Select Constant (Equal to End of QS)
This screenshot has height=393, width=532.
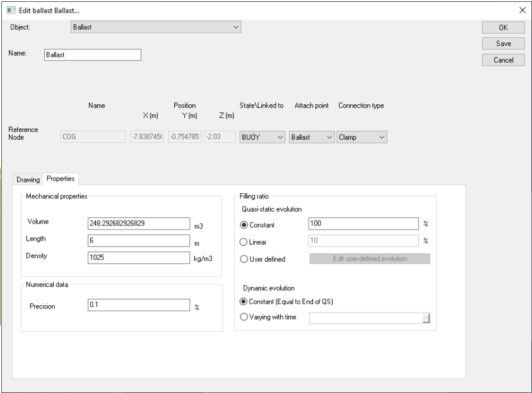click(245, 301)
